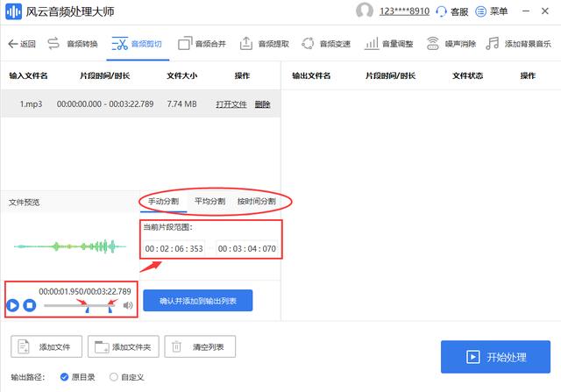Select the 1.mp3 file row

tap(140, 103)
